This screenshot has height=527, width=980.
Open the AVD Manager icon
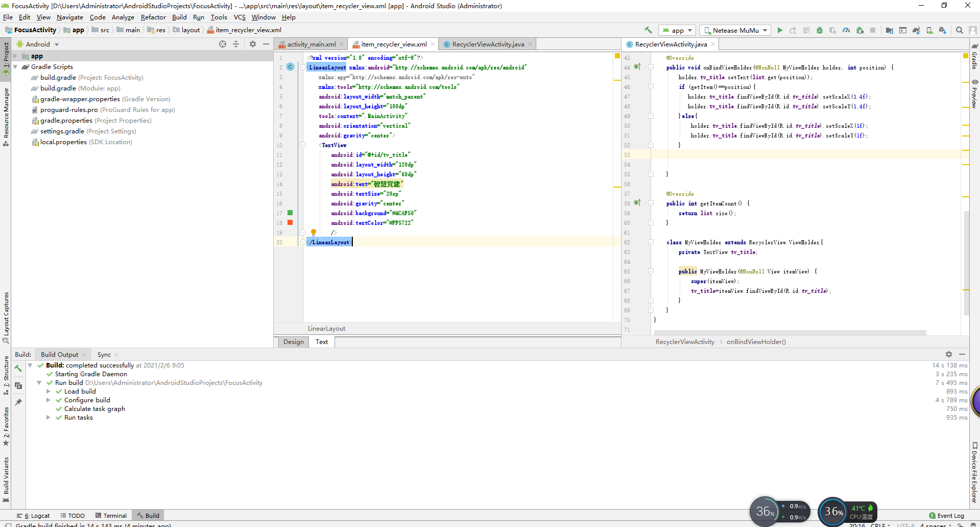tap(929, 30)
